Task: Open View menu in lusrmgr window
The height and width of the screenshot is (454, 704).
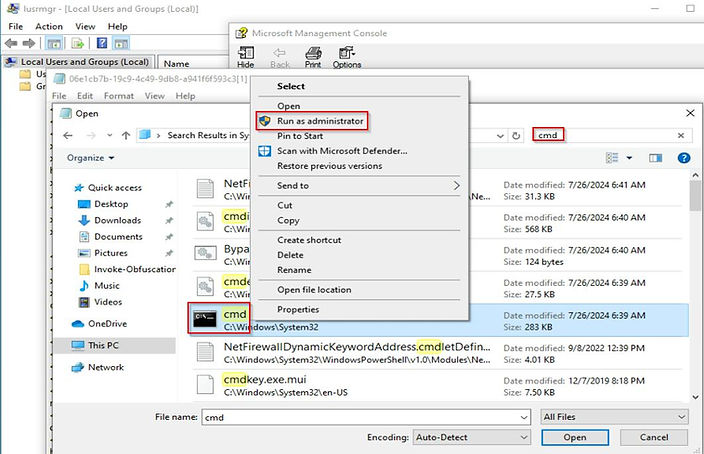Action: [x=85, y=26]
